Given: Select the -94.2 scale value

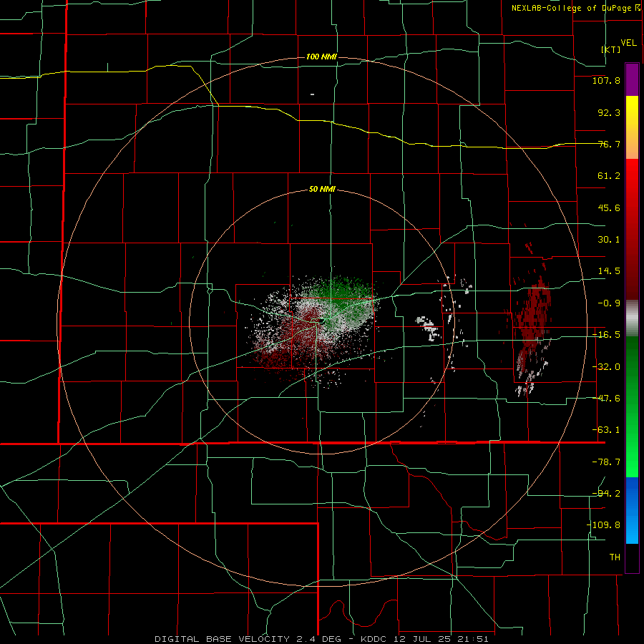Looking at the screenshot, I should 606,493.
